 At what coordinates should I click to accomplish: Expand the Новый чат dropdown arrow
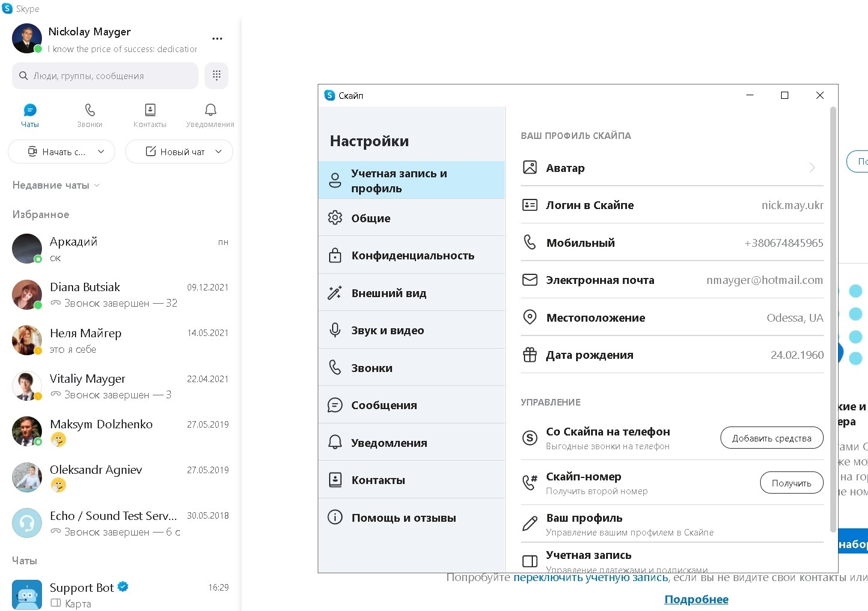tap(218, 152)
